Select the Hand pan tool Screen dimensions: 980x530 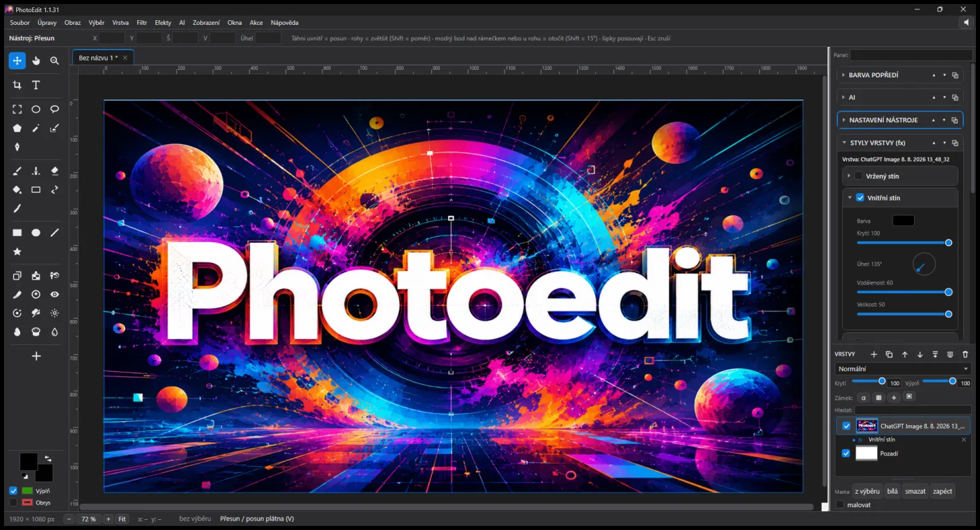36,61
